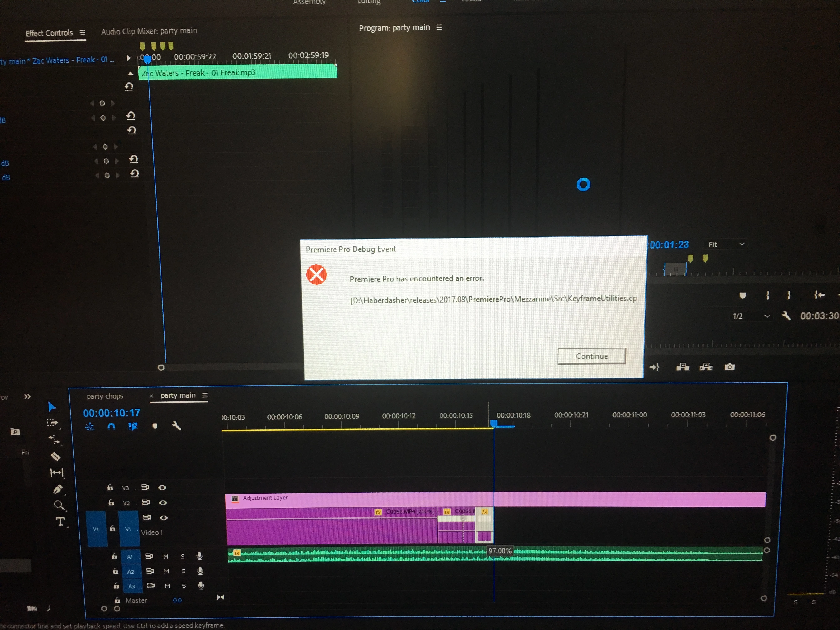
Task: Click the Add Marker icon in the timeline
Action: [155, 426]
